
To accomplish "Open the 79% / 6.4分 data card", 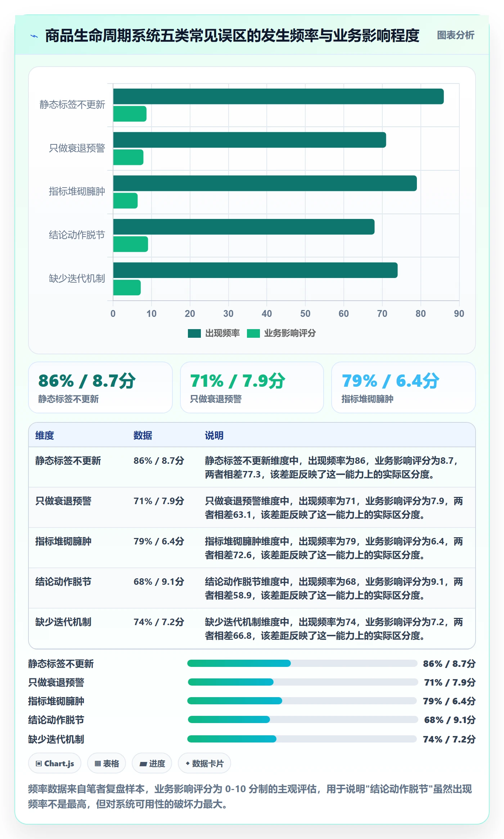I will [x=404, y=387].
